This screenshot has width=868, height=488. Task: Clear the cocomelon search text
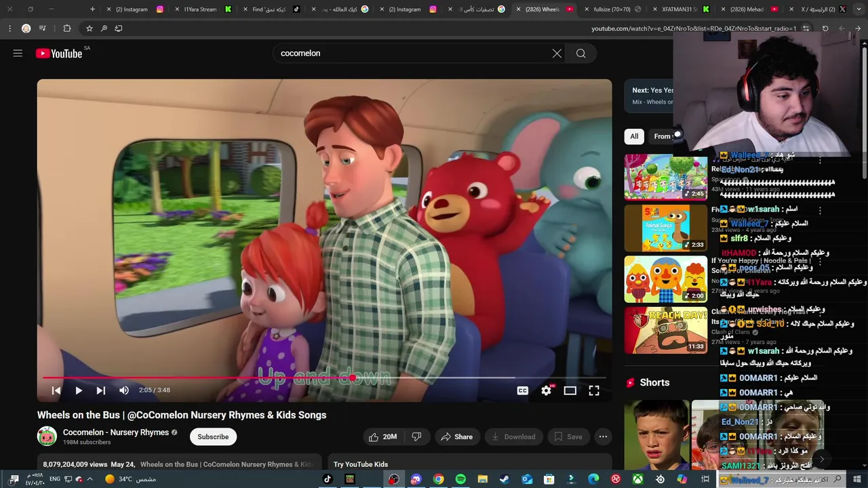557,54
